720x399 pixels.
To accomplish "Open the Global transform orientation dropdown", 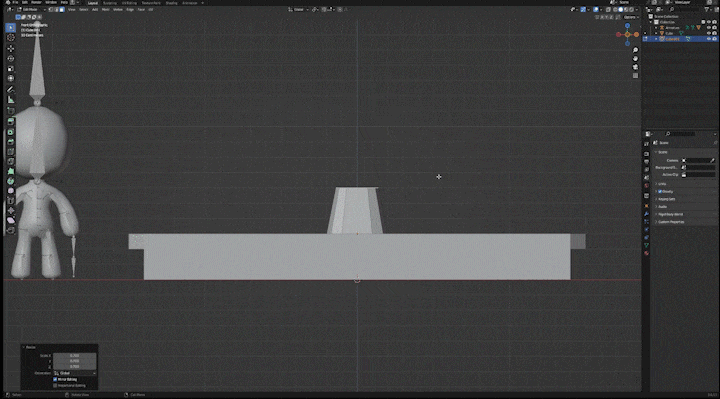I will point(298,9).
